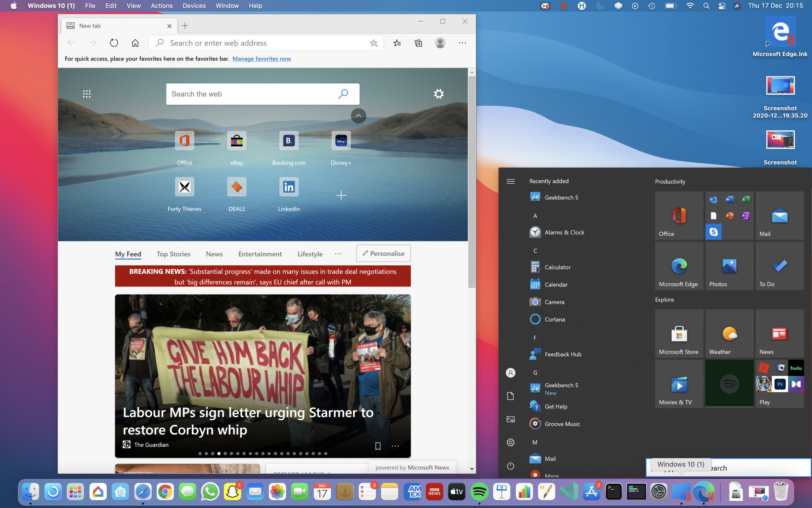
Task: Go to Edge home page
Action: (x=135, y=43)
